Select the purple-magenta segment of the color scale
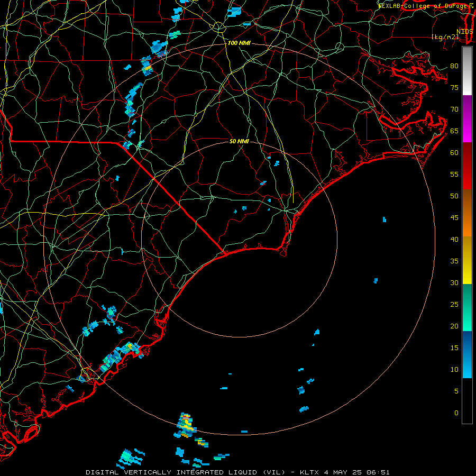This screenshot has width=476, height=476. click(x=467, y=119)
